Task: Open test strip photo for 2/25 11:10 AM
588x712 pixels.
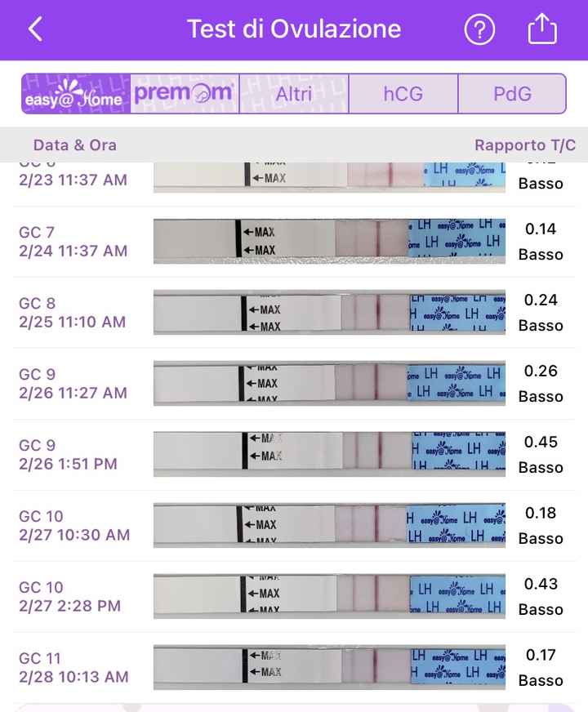Action: (329, 312)
